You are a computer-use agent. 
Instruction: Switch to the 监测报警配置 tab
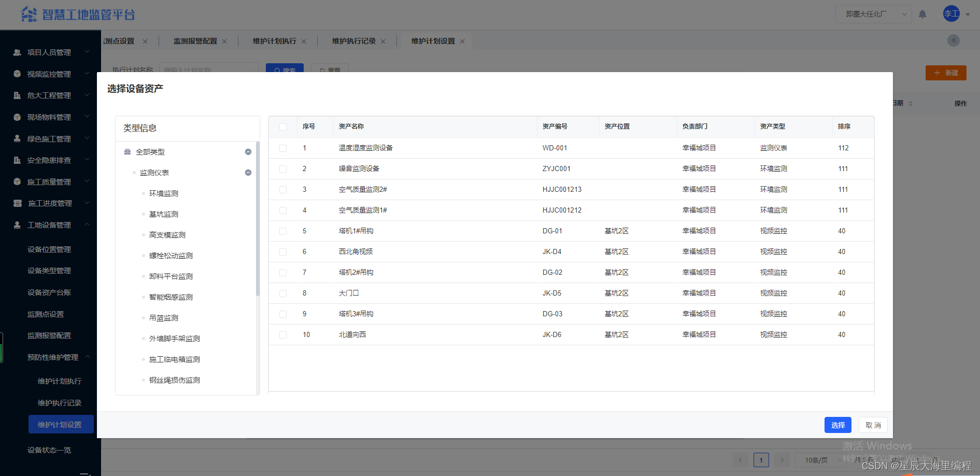(195, 41)
